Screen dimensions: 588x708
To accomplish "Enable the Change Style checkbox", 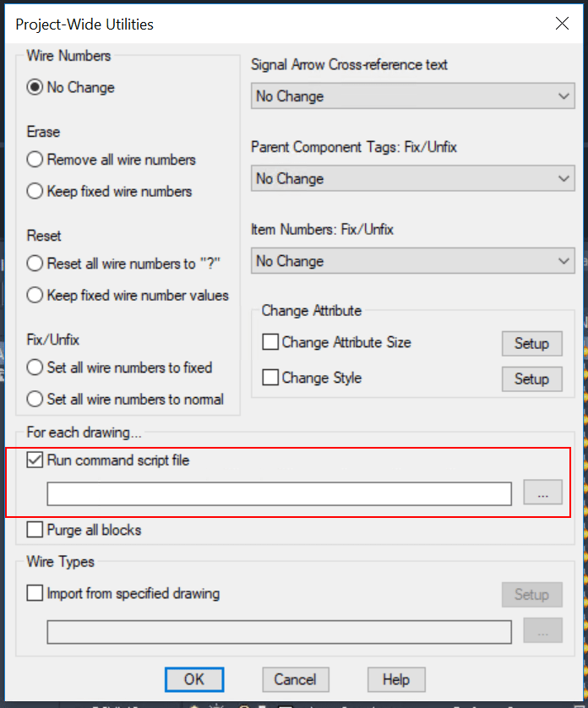I will click(271, 378).
